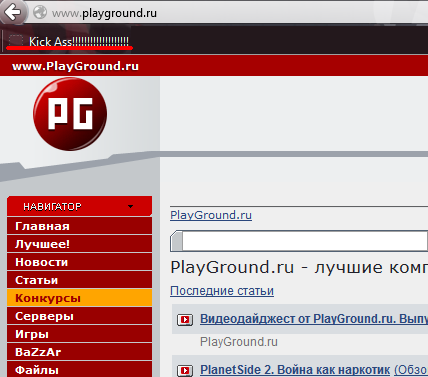The width and height of the screenshot is (428, 377).
Task: Open the BaZzAr menu item
Action: coord(79,352)
